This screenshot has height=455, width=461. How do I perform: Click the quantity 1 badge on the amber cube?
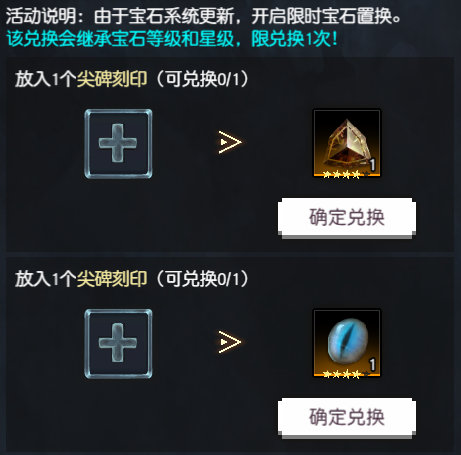(x=372, y=165)
